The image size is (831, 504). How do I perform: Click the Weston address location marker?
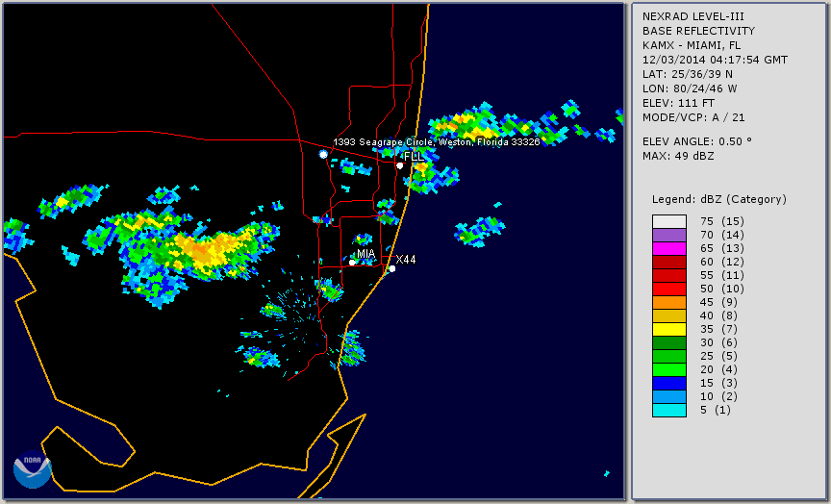[x=323, y=154]
